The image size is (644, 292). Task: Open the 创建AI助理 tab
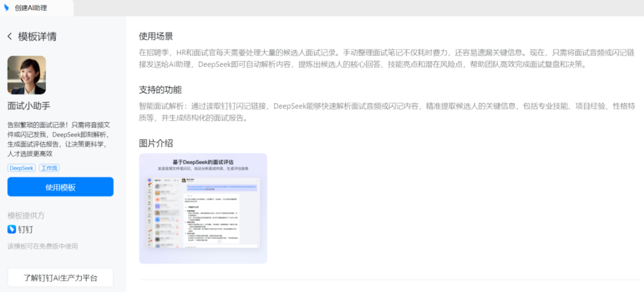coord(37,8)
